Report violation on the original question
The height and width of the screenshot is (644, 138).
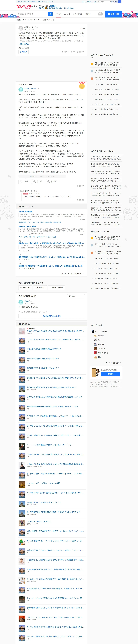point(81,52)
